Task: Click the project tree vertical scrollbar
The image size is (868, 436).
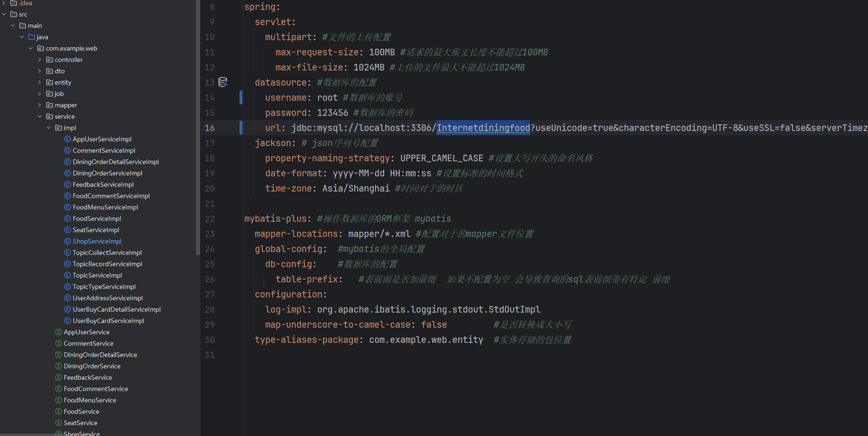Action: [198, 128]
